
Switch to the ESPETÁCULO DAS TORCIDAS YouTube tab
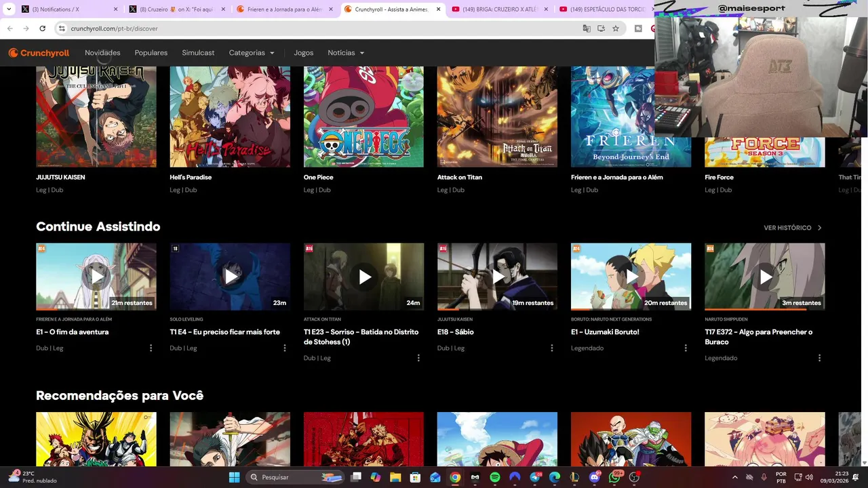pos(604,9)
